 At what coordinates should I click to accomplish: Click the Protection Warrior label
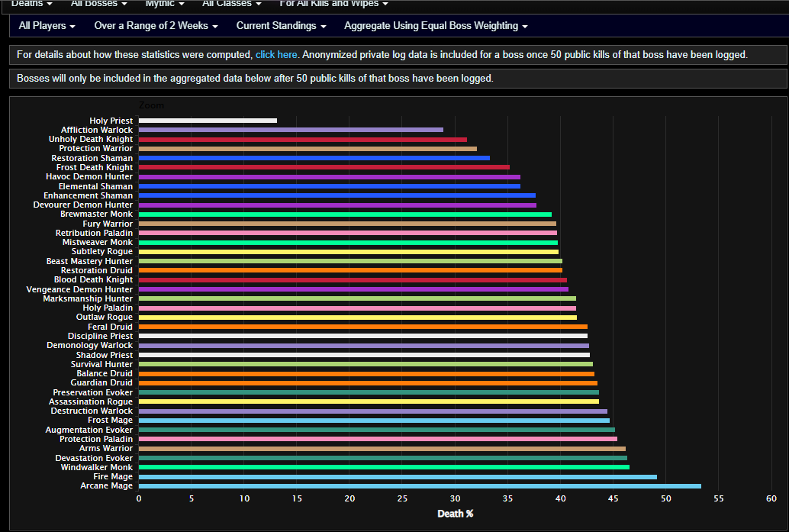[x=96, y=149]
